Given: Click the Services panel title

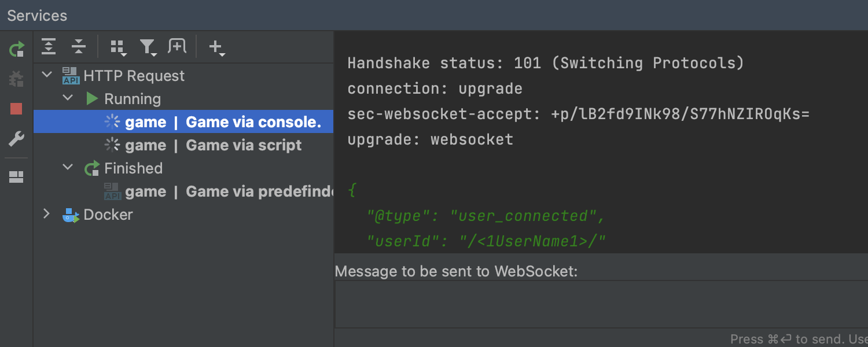Looking at the screenshot, I should point(37,16).
